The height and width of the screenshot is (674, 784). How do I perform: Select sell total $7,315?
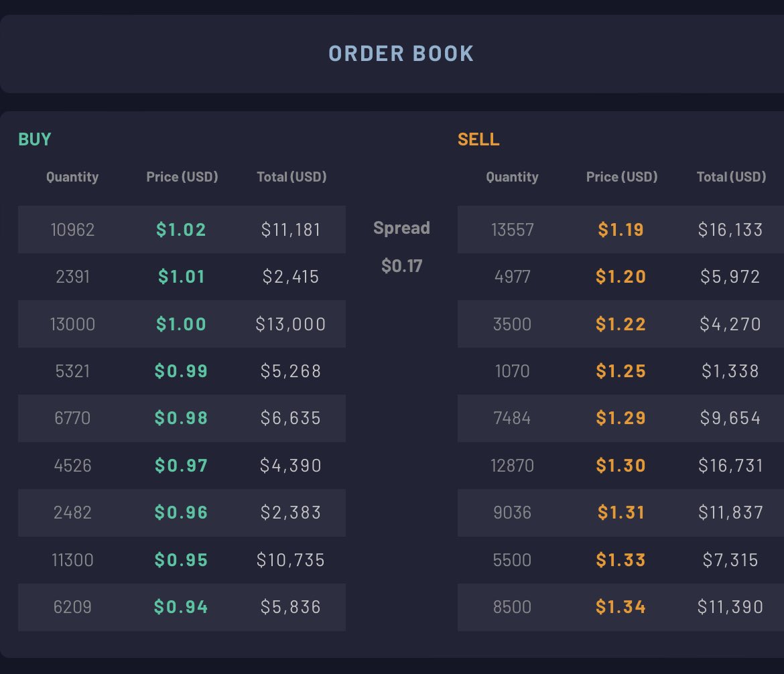pos(730,560)
